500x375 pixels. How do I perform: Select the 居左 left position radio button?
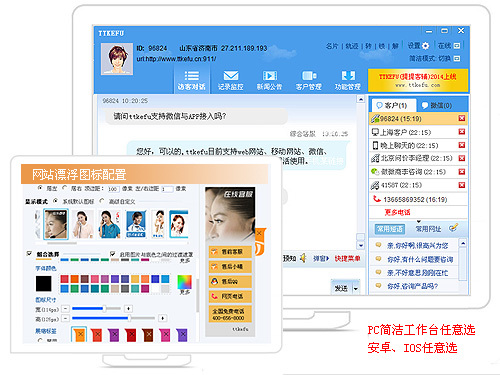pos(40,188)
